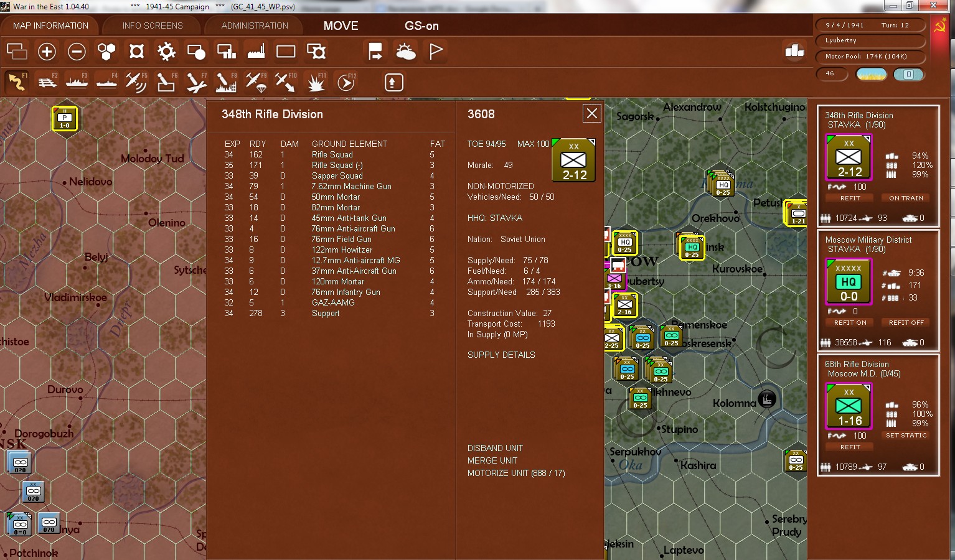Click the gear-shaped toolbar icon
Screen dimensions: 955x560
pyautogui.click(x=166, y=51)
